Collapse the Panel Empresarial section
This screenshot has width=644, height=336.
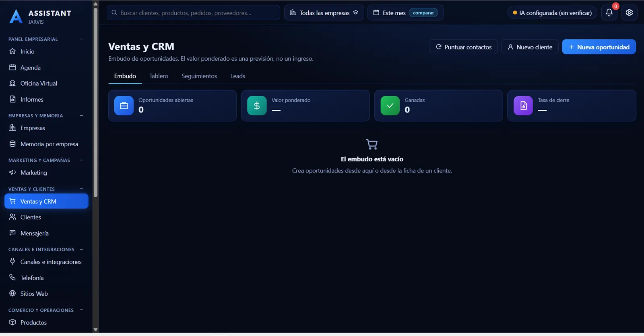pyautogui.click(x=81, y=39)
